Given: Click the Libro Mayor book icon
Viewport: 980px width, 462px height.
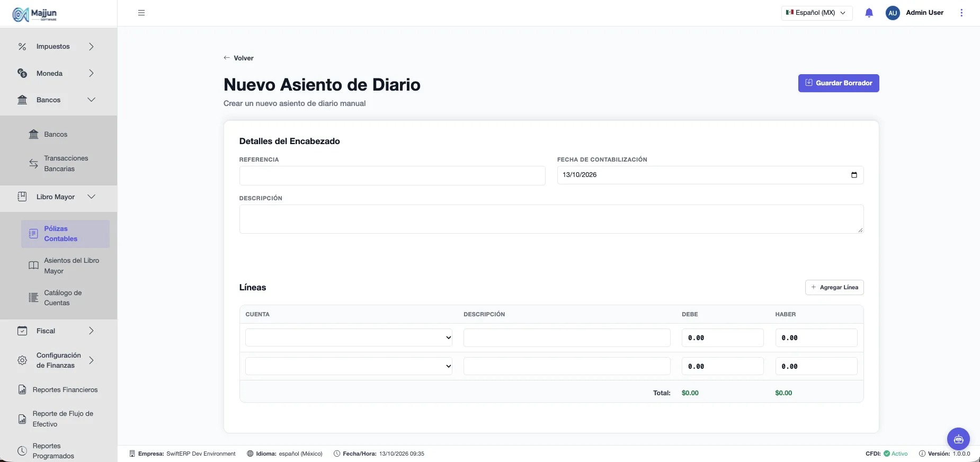Looking at the screenshot, I should (22, 197).
